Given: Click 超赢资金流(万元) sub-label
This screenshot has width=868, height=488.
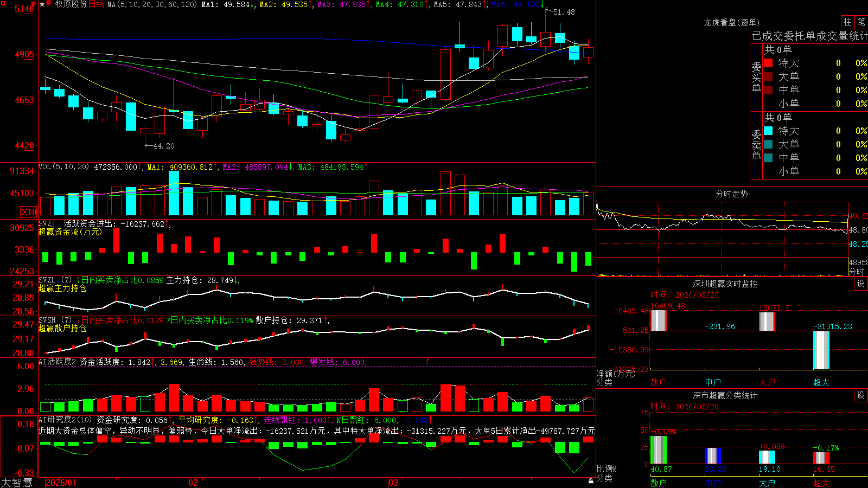Looking at the screenshot, I should click(x=70, y=232).
